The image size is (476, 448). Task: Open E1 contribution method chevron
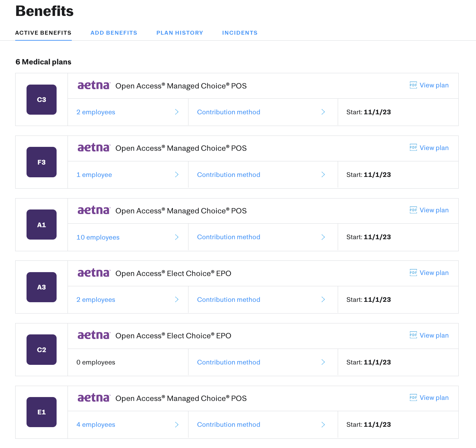tap(323, 425)
